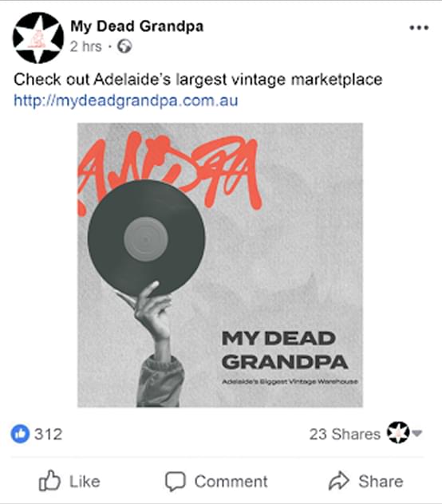The image size is (442, 504).
Task: Expand the comment-as identity dropdown arrow
Action: tap(417, 433)
